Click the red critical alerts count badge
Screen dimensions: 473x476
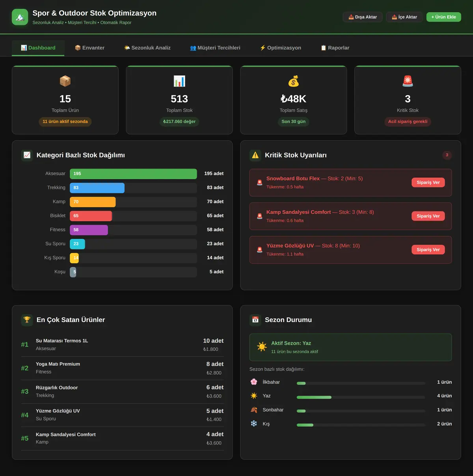point(447,155)
